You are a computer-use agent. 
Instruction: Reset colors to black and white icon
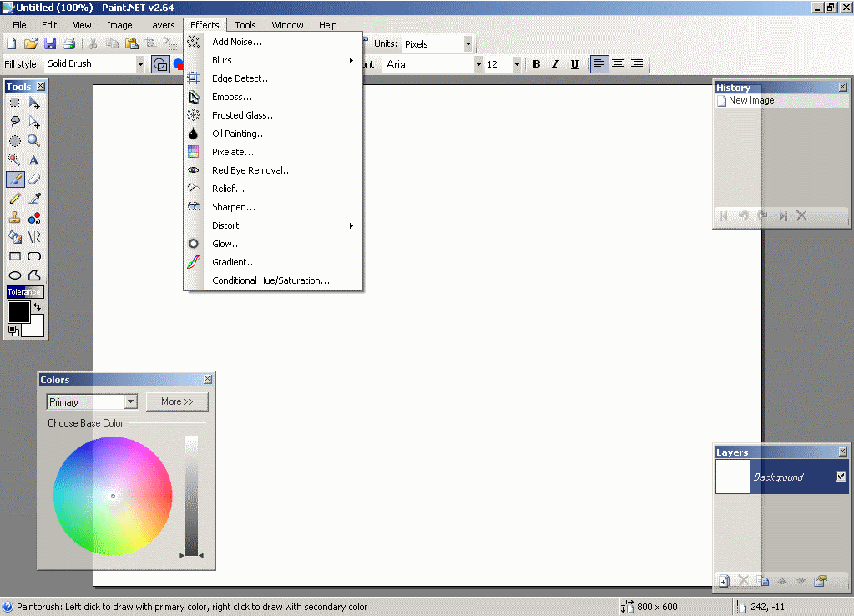point(13,331)
